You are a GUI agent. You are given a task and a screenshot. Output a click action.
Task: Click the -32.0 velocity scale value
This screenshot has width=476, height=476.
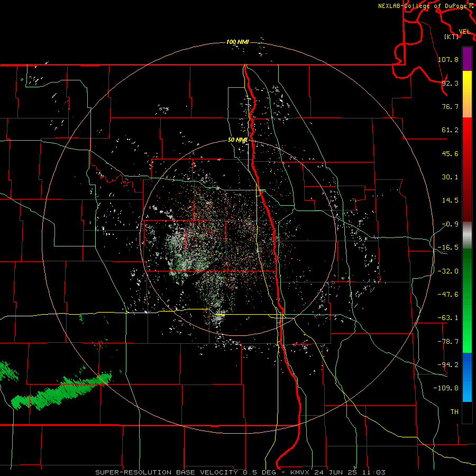pos(448,271)
